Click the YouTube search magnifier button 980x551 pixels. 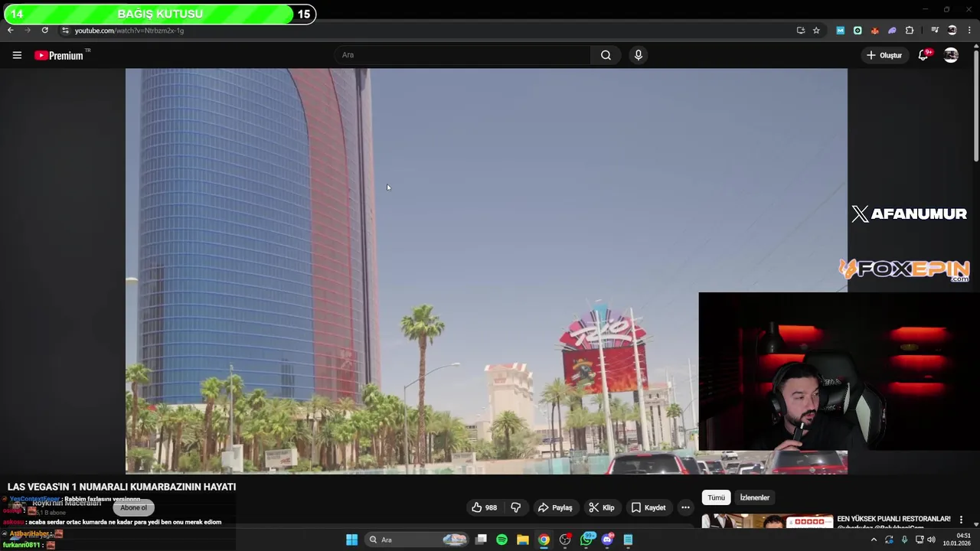pyautogui.click(x=606, y=55)
